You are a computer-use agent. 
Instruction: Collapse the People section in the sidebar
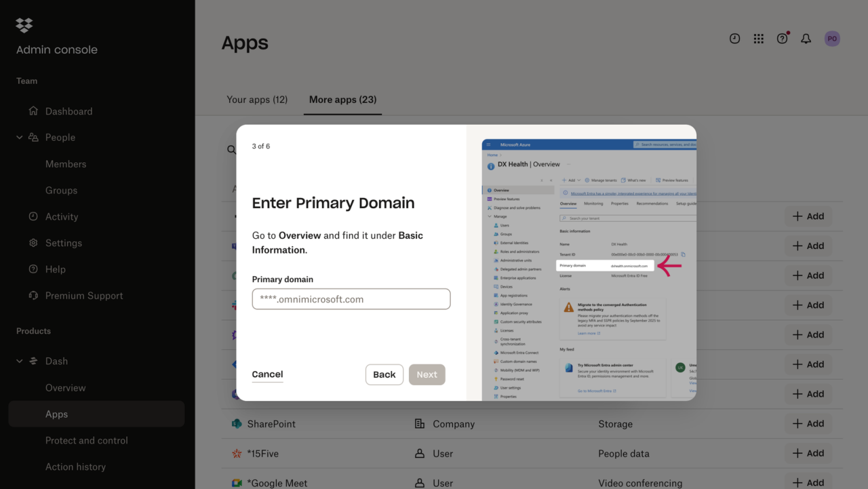19,137
